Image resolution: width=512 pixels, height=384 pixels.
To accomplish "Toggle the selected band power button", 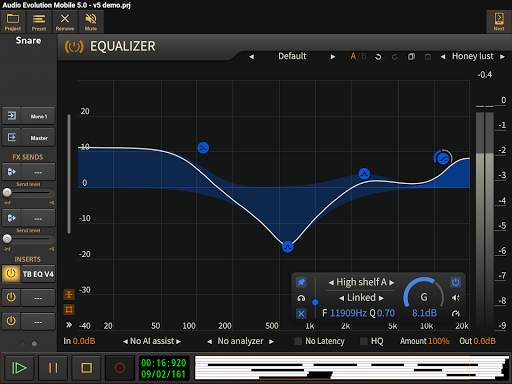I will coord(456,282).
